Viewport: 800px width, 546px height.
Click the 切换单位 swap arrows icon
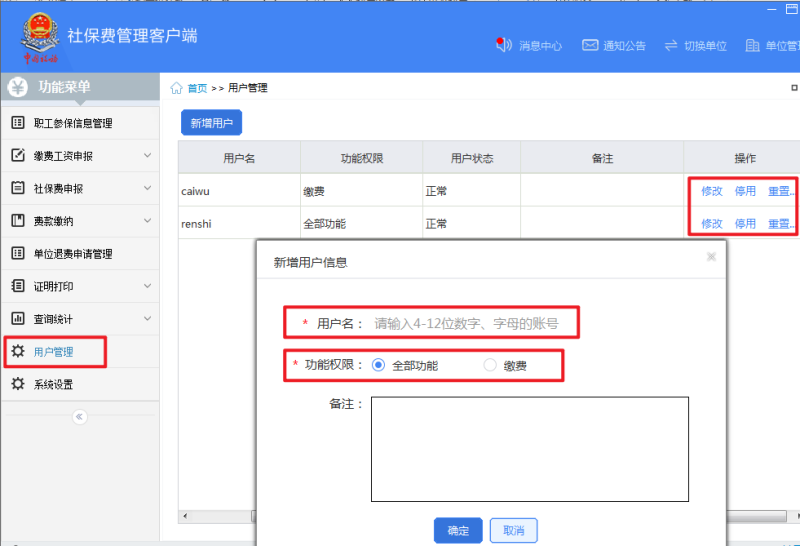[670, 45]
